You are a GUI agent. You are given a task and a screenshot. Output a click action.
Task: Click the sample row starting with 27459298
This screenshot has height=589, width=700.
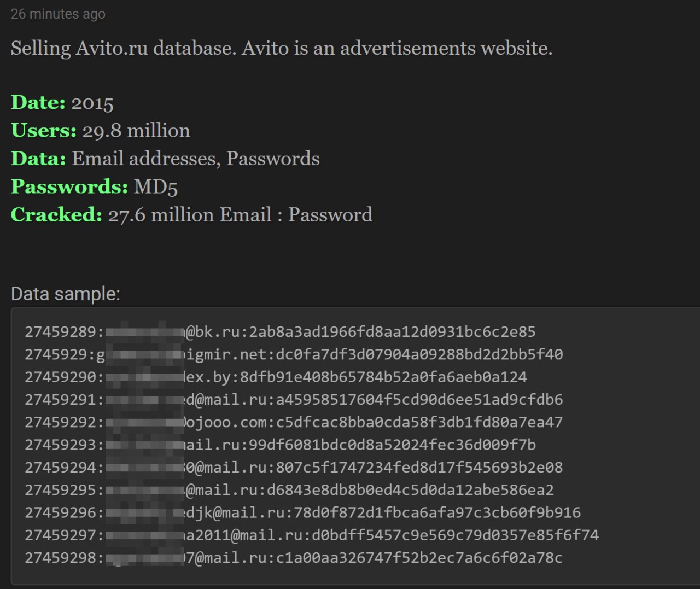(294, 558)
